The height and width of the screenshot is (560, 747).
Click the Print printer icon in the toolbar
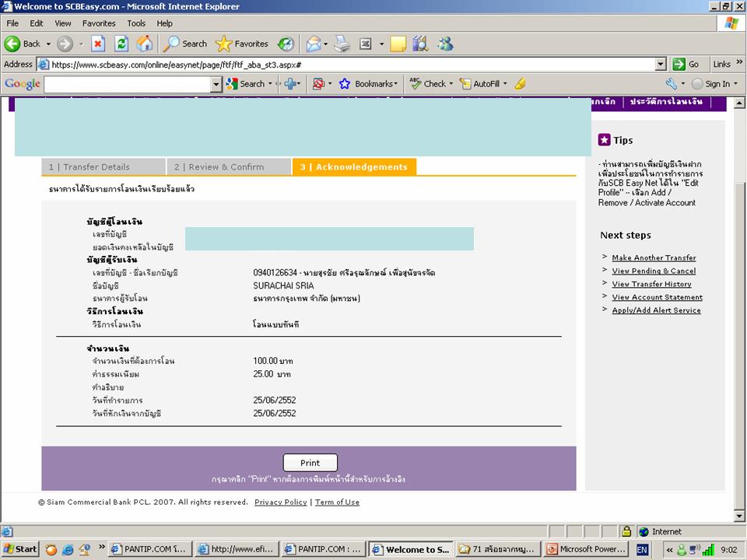[342, 44]
